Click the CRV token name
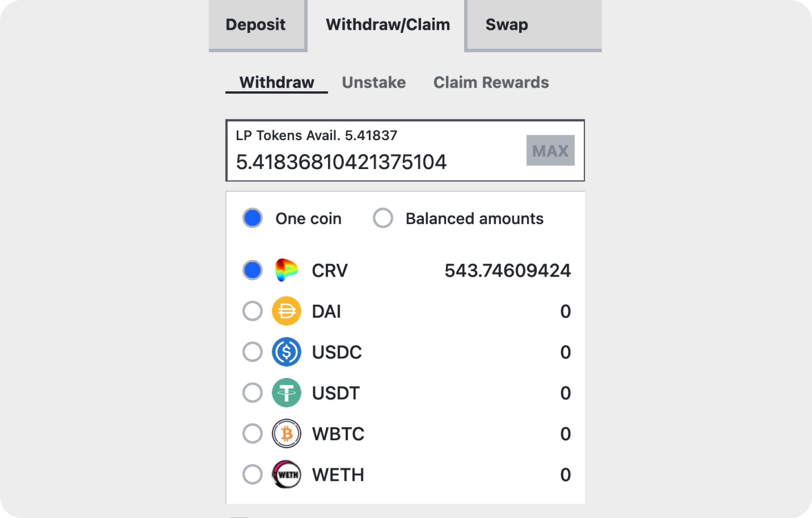The image size is (812, 518). click(x=330, y=271)
